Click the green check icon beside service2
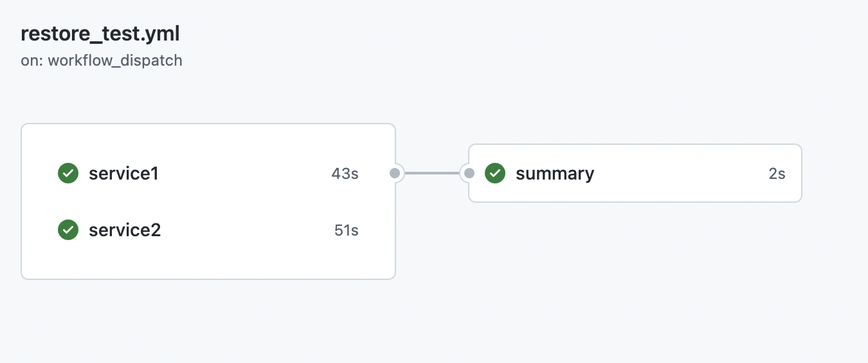This screenshot has height=363, width=868. [x=68, y=230]
